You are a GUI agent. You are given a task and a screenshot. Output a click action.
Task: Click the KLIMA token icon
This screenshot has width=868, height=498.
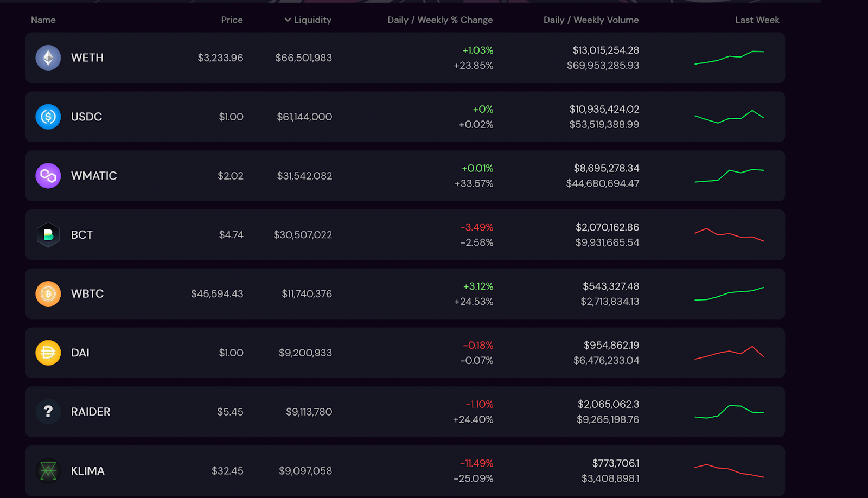click(48, 471)
